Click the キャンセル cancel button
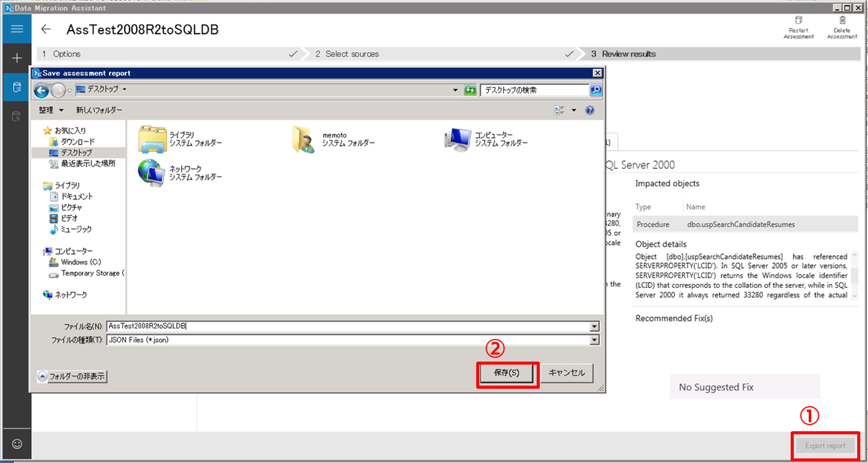 pyautogui.click(x=567, y=373)
